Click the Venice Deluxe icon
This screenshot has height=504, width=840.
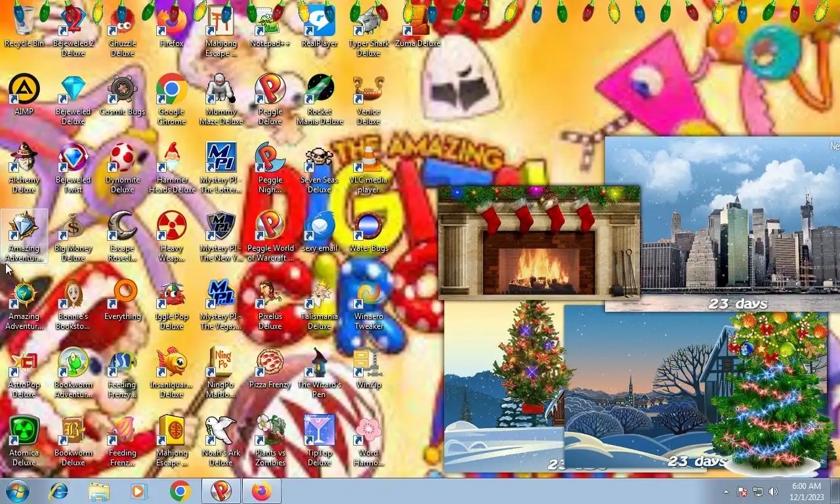tap(369, 99)
